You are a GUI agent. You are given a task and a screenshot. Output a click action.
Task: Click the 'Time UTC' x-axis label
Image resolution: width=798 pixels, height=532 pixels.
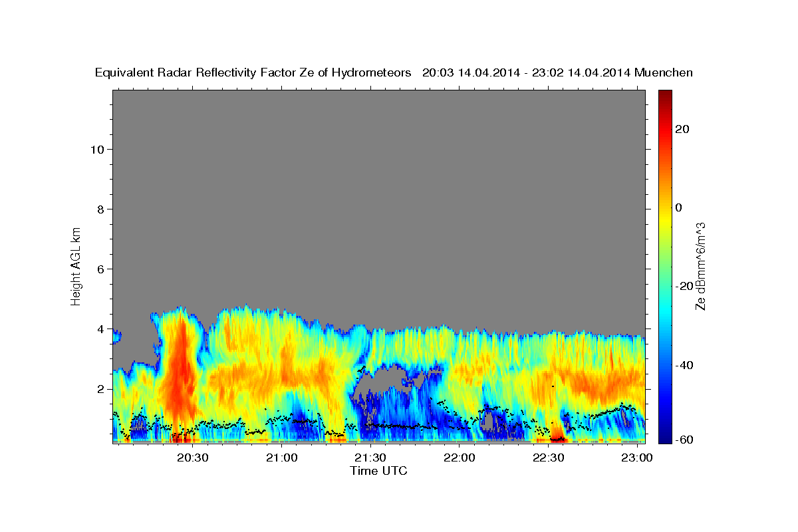pyautogui.click(x=378, y=471)
